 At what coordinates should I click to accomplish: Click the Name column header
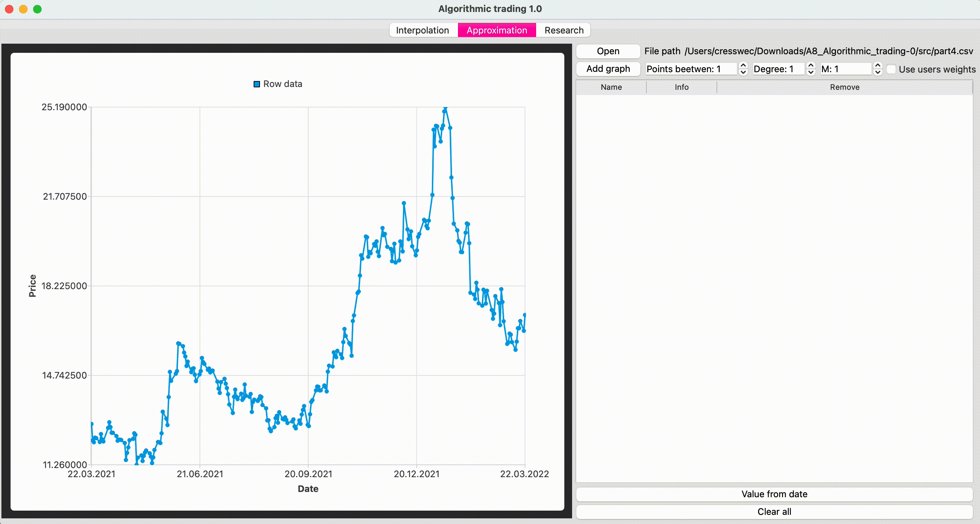click(x=611, y=87)
